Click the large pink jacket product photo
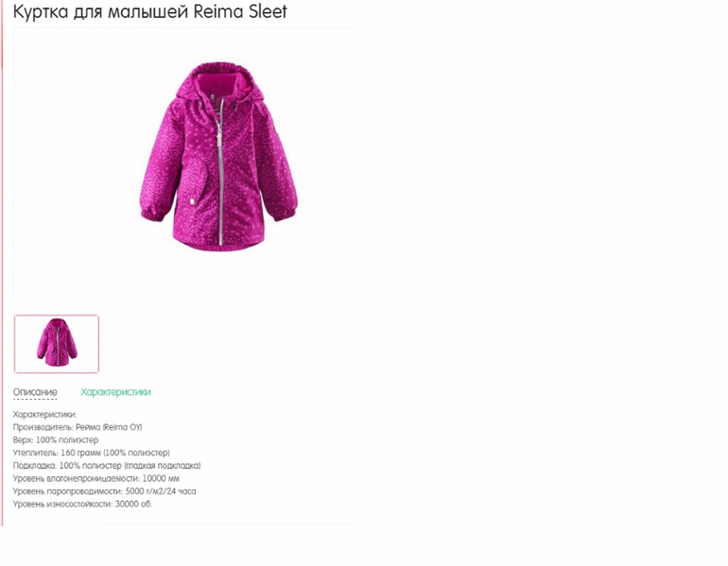Image resolution: width=728 pixels, height=566 pixels. tap(218, 156)
